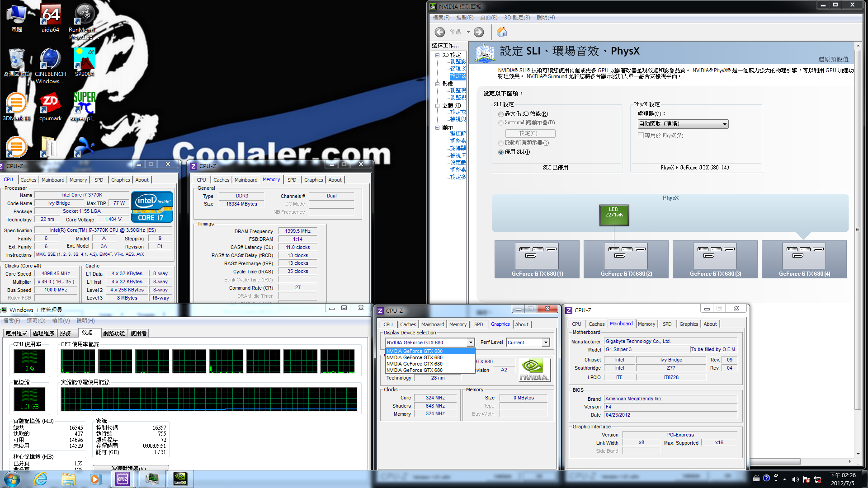Click the CPU usage meter gauge
The image size is (868, 488).
point(30,361)
